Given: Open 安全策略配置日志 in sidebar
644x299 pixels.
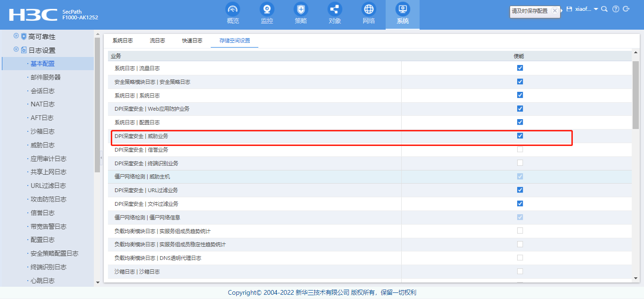Looking at the screenshot, I should (54, 253).
